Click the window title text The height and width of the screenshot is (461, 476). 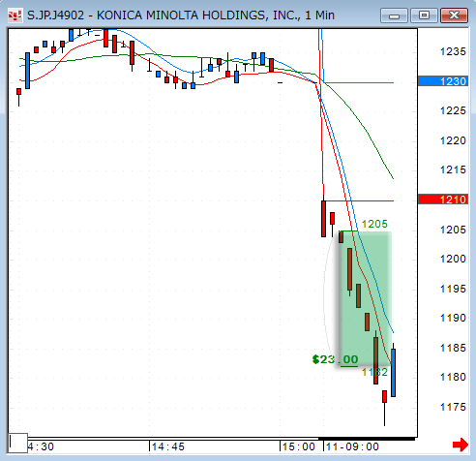(181, 15)
